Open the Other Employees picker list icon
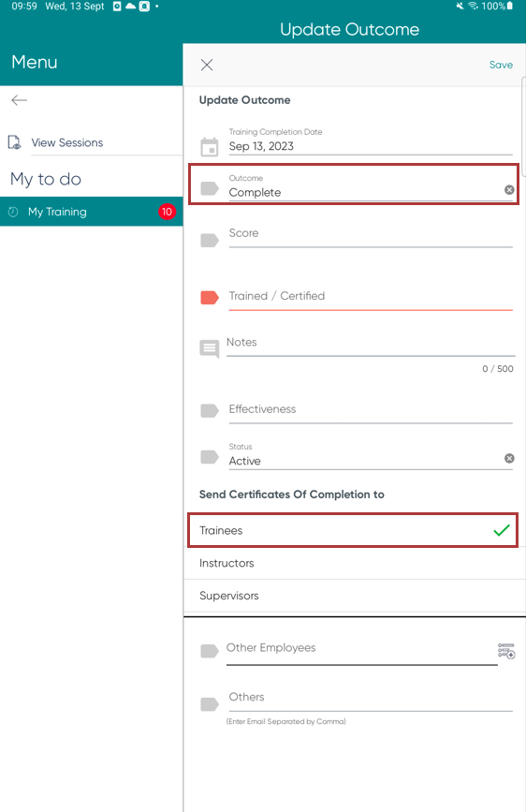Image resolution: width=526 pixels, height=812 pixels. coord(506,651)
